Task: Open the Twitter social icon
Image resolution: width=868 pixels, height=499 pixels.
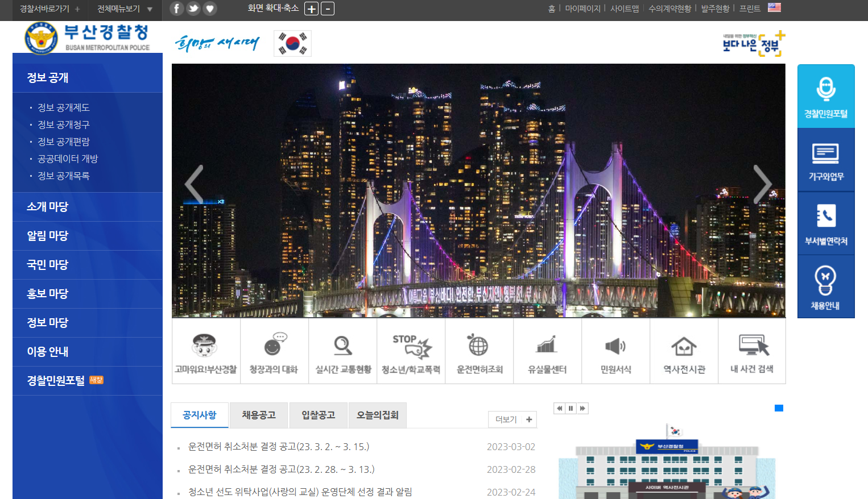Action: [x=193, y=9]
